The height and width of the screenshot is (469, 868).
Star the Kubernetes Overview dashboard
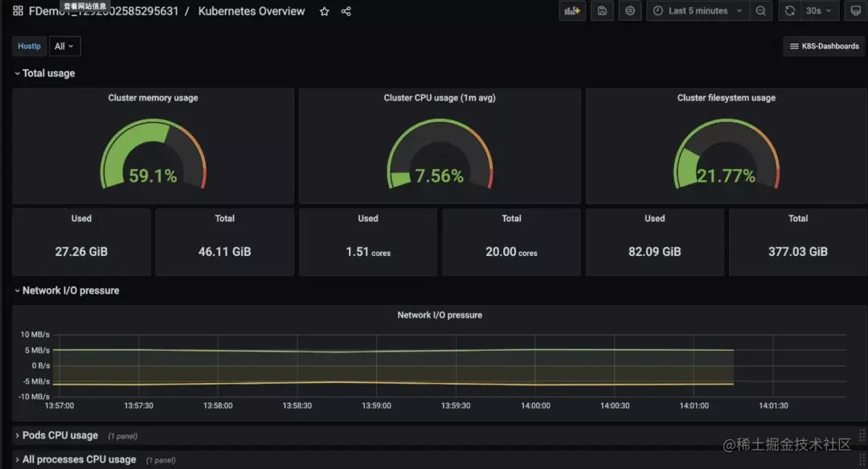[325, 11]
